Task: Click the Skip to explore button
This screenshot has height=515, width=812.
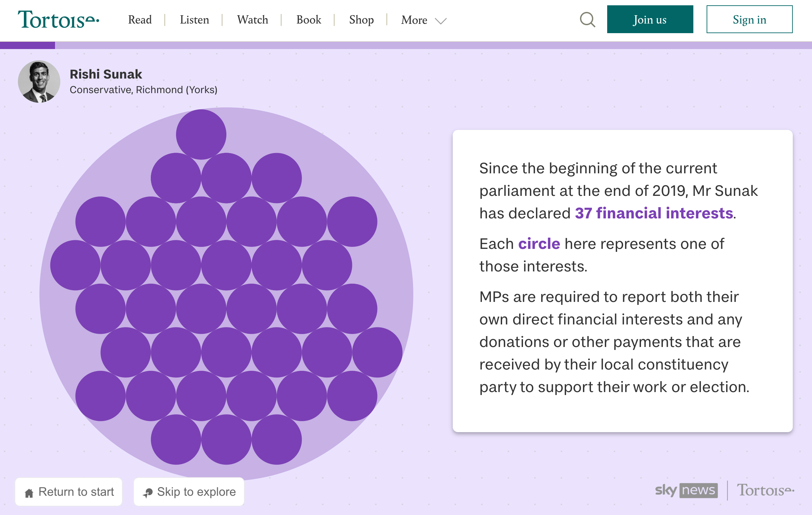Action: tap(189, 492)
